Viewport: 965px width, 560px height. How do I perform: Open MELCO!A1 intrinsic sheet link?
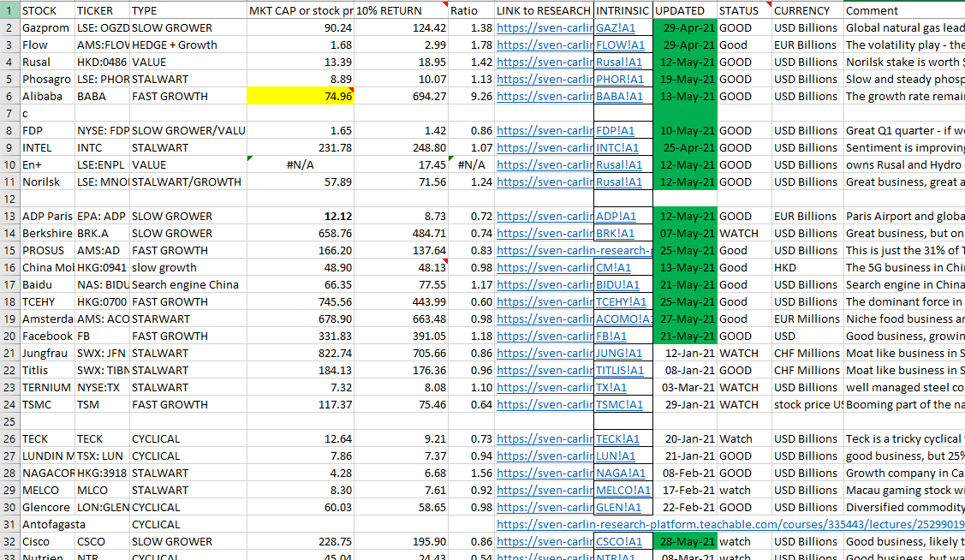(x=622, y=491)
